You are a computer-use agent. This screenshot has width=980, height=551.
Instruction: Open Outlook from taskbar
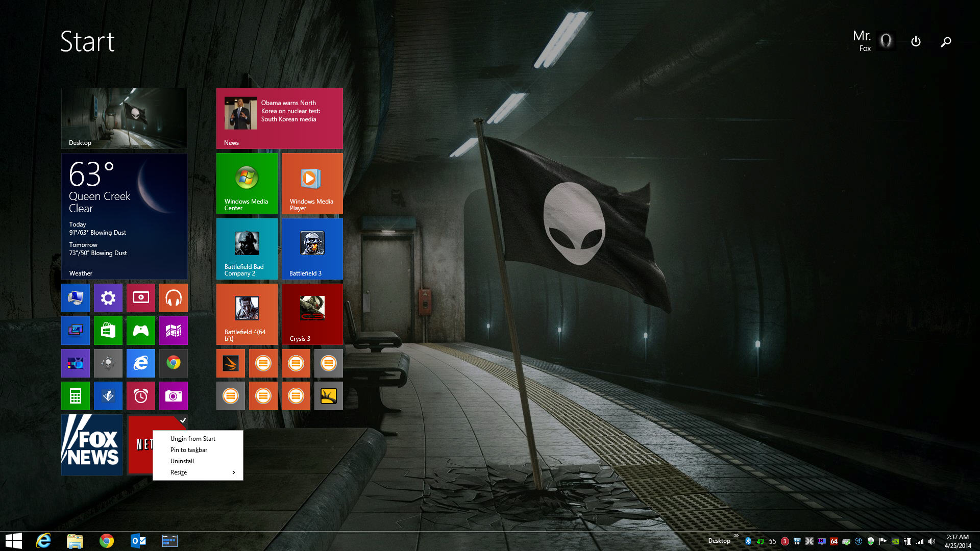tap(138, 541)
